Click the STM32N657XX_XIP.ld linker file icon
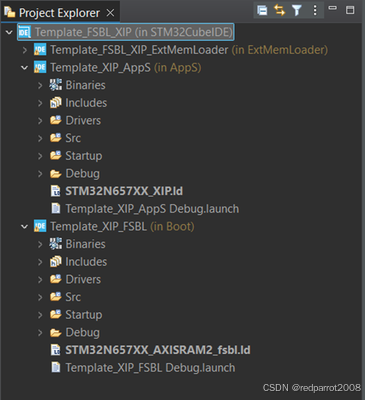Viewport: 365px width, 400px height. point(55,191)
